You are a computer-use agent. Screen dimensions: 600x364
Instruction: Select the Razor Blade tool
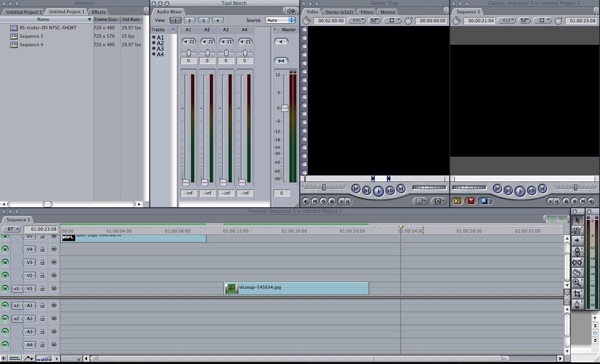tap(577, 272)
